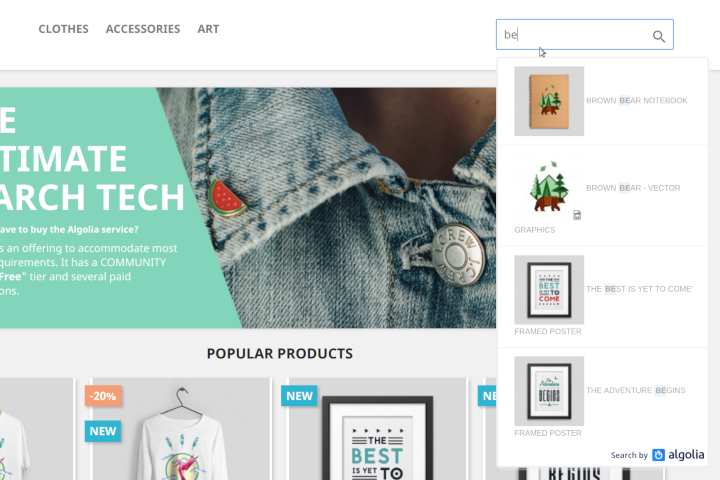Select Brown Bear Vector Graphics suggestion
The image size is (720, 480).
click(x=602, y=197)
